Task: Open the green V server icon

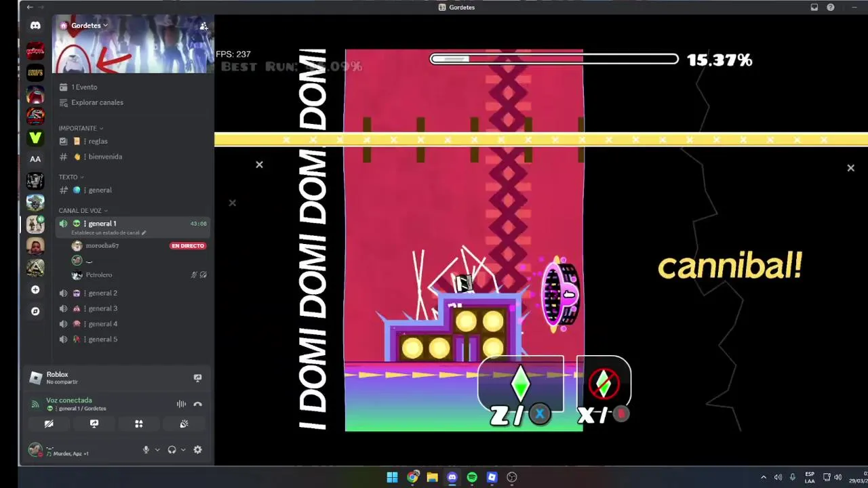Action: [35, 137]
